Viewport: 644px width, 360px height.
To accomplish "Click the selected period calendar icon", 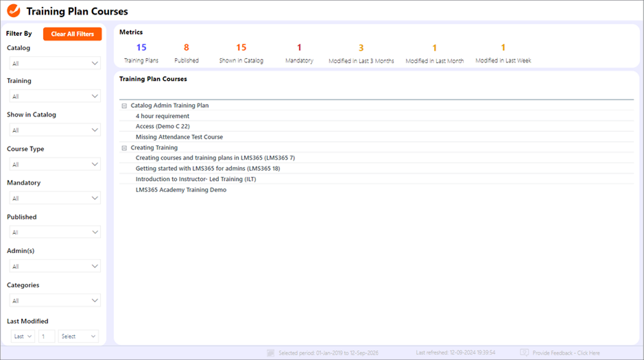I will coord(271,353).
